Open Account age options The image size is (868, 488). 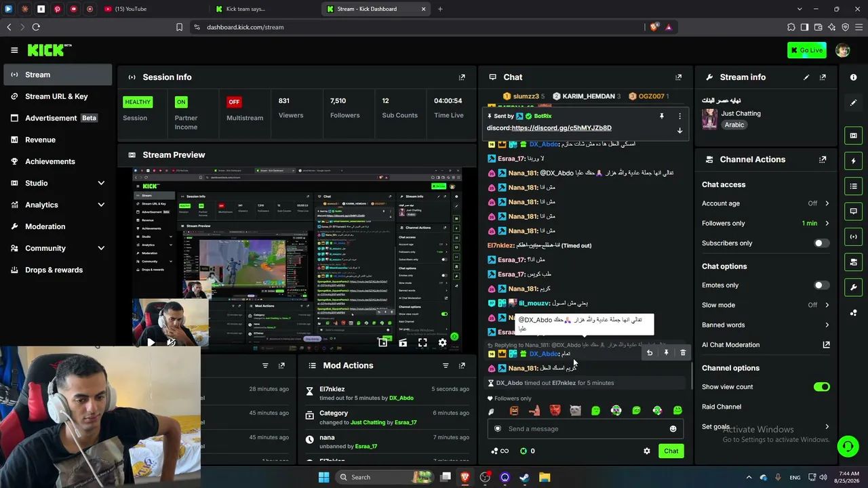point(766,203)
